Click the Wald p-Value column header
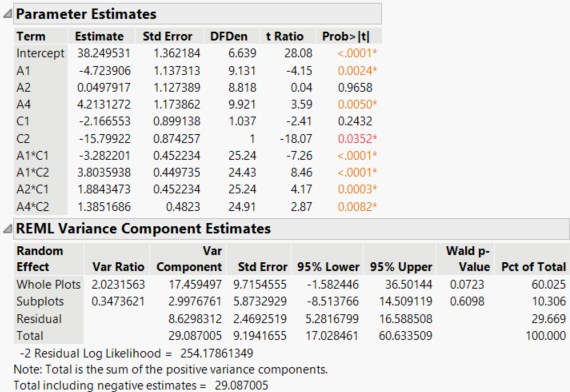This screenshot has height=392, width=570. [468, 259]
